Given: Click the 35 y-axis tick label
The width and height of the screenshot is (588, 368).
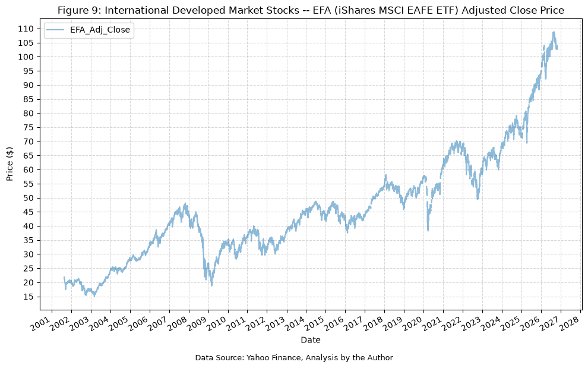Looking at the screenshot, I should tap(28, 240).
